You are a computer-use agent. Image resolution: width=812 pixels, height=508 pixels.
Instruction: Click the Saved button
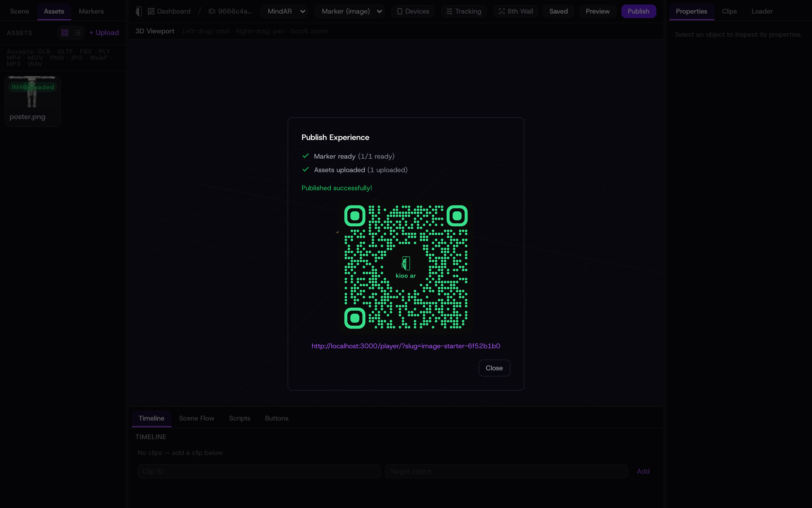pyautogui.click(x=559, y=11)
